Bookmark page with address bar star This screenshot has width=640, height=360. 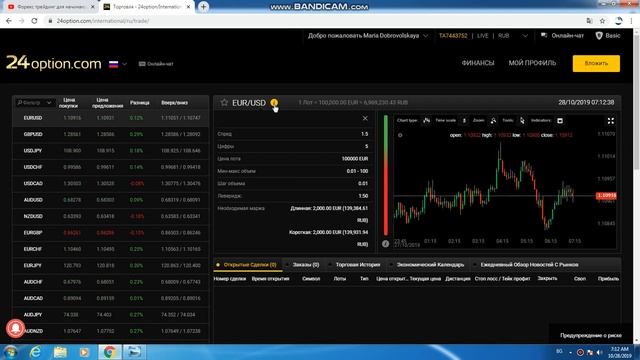602,21
